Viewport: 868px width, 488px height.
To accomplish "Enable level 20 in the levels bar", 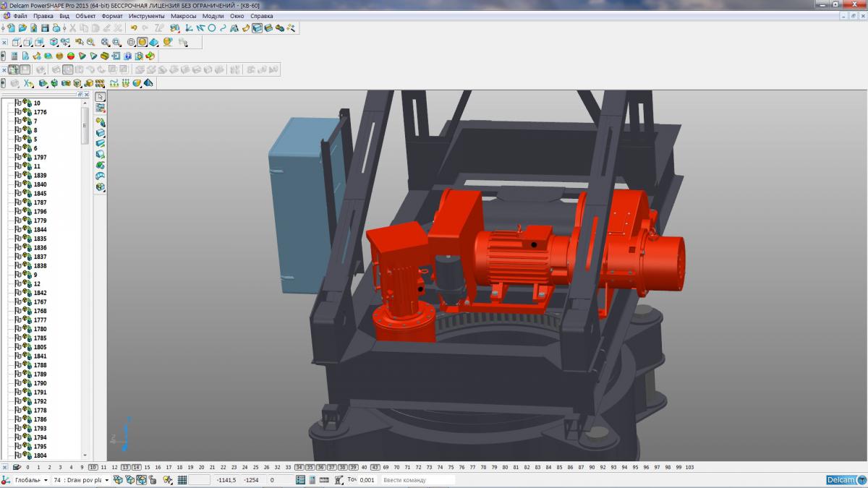I will point(202,468).
